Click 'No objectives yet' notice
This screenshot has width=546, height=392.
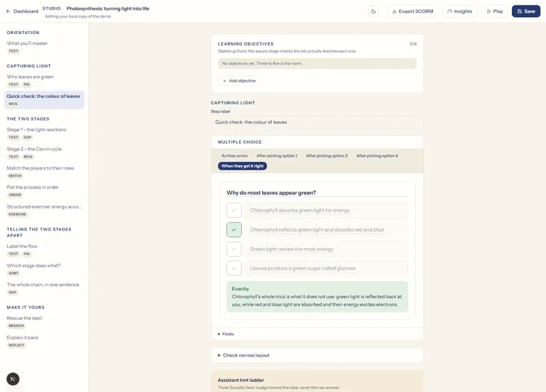tap(317, 63)
